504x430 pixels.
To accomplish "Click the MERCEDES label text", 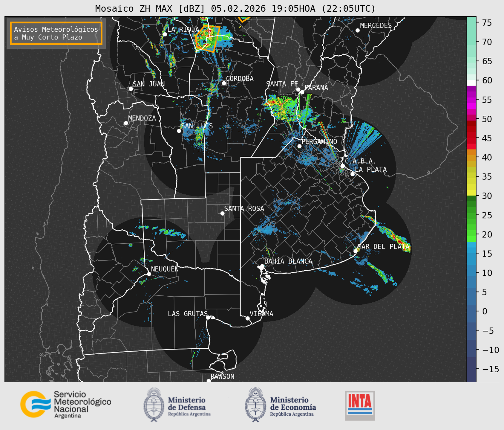I will click(x=376, y=26).
